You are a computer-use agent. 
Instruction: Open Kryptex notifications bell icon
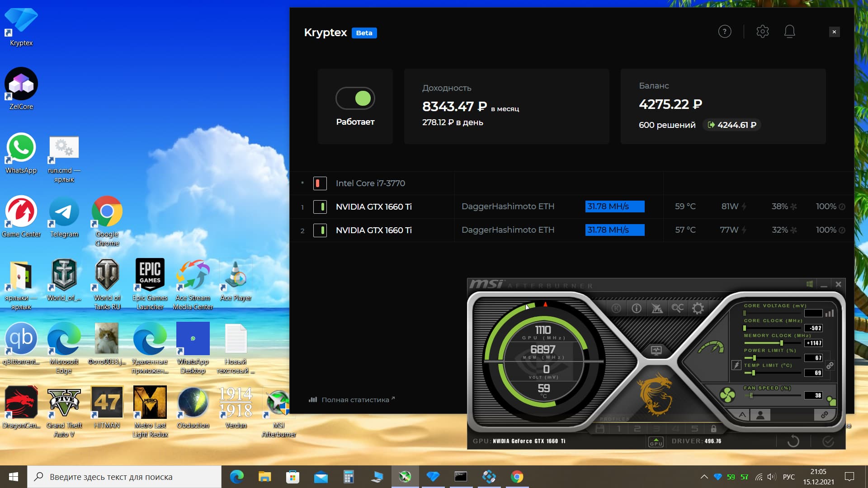point(790,32)
